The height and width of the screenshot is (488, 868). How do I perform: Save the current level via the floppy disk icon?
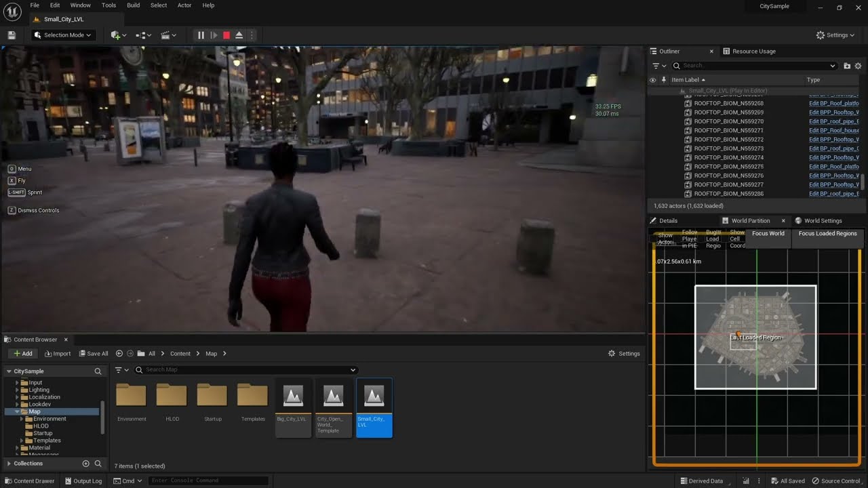(12, 35)
